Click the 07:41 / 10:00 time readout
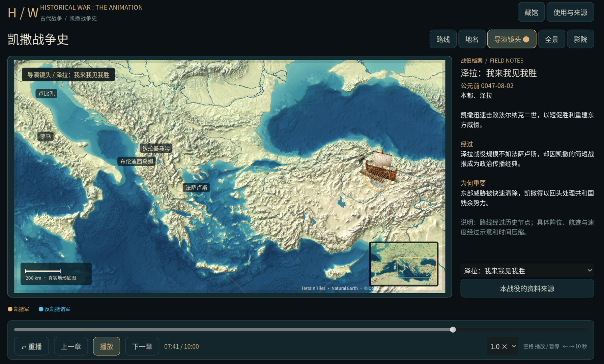The height and width of the screenshot is (364, 604). (x=181, y=346)
